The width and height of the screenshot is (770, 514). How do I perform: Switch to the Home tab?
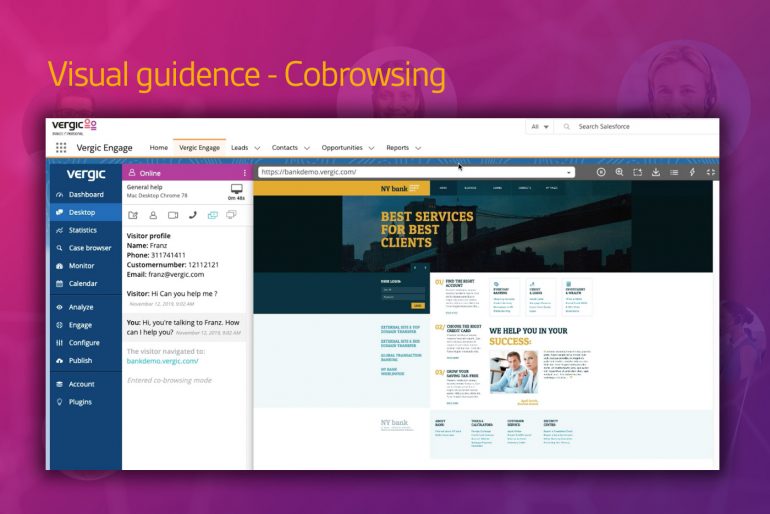click(x=159, y=147)
